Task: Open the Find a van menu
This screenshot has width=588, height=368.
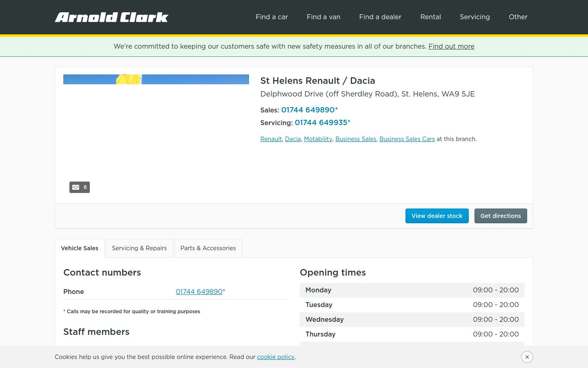Action: tap(323, 17)
